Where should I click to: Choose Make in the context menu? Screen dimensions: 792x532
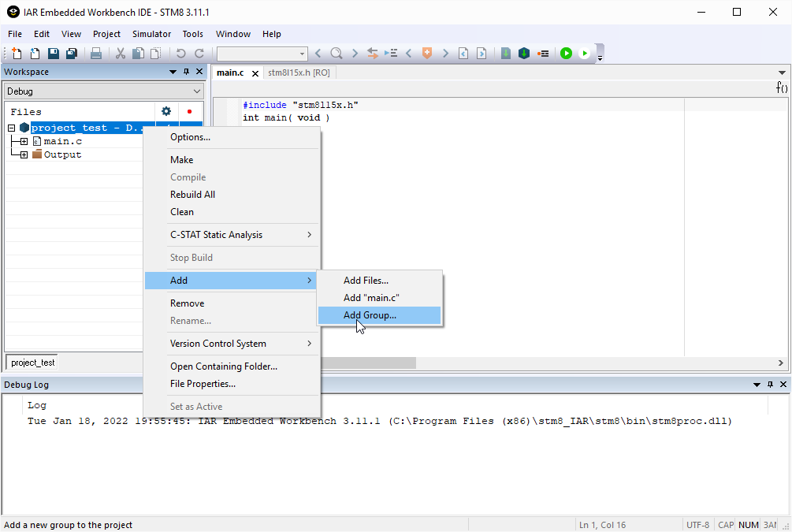(232, 160)
